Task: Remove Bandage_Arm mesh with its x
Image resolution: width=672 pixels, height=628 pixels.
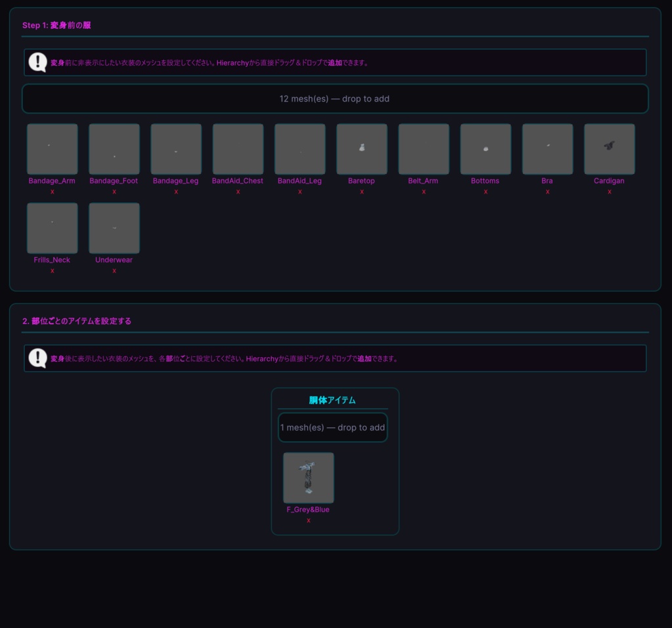Action: (52, 192)
